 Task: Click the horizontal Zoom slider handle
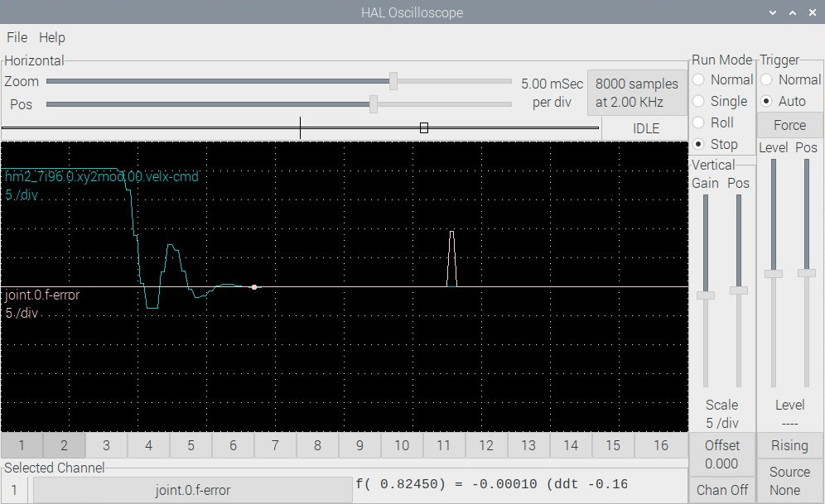point(393,81)
